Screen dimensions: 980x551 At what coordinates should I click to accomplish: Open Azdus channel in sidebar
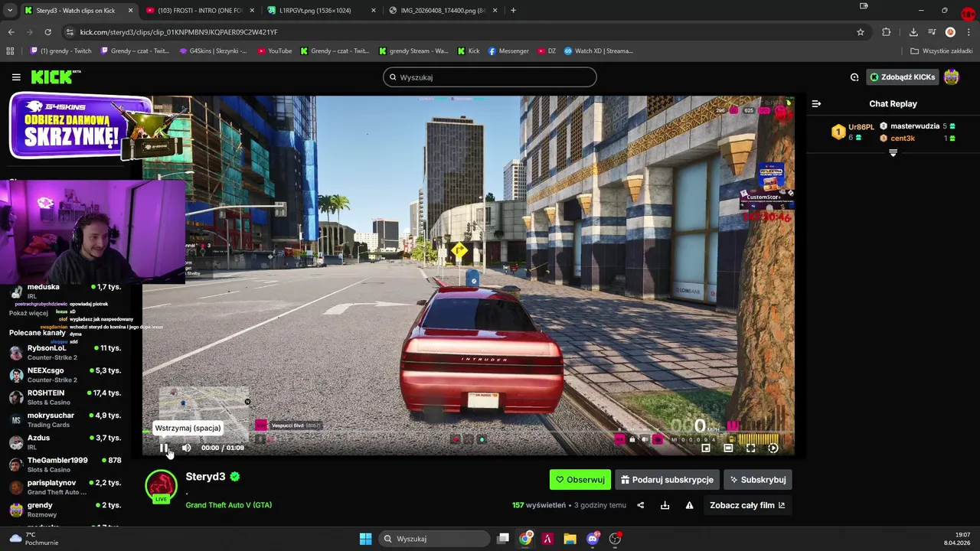point(65,442)
